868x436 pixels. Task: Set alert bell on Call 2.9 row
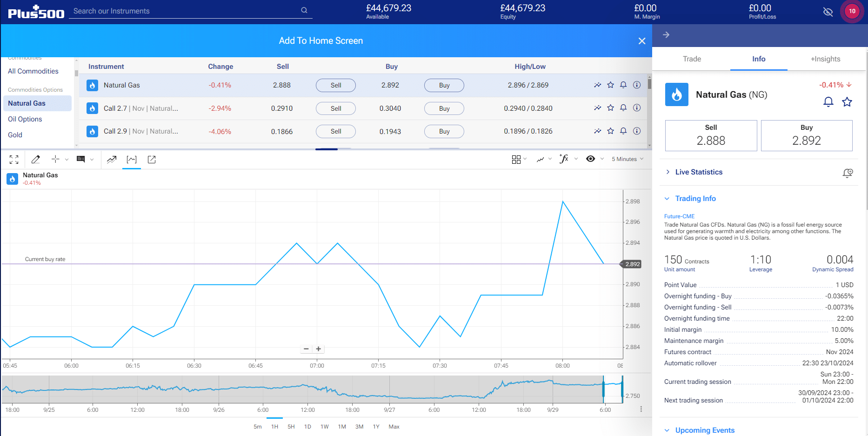623,131
